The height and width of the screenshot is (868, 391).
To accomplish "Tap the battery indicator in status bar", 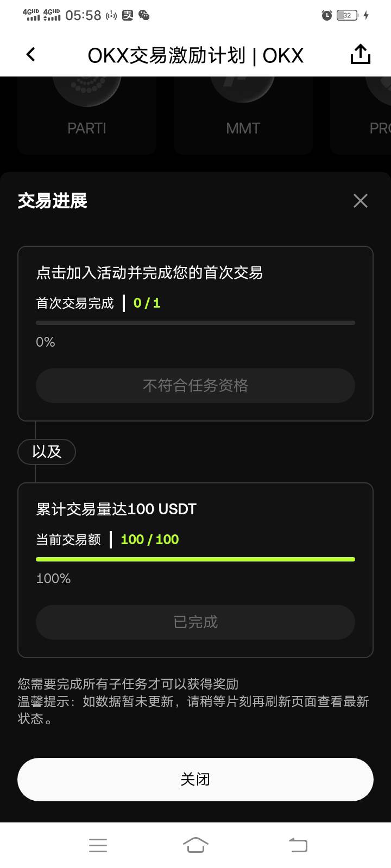I will (347, 15).
